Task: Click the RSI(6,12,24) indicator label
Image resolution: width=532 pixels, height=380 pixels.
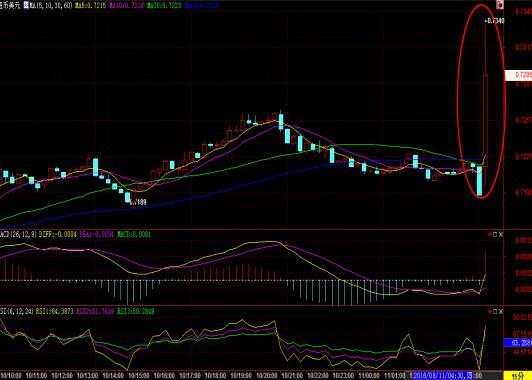Action: tap(17, 311)
